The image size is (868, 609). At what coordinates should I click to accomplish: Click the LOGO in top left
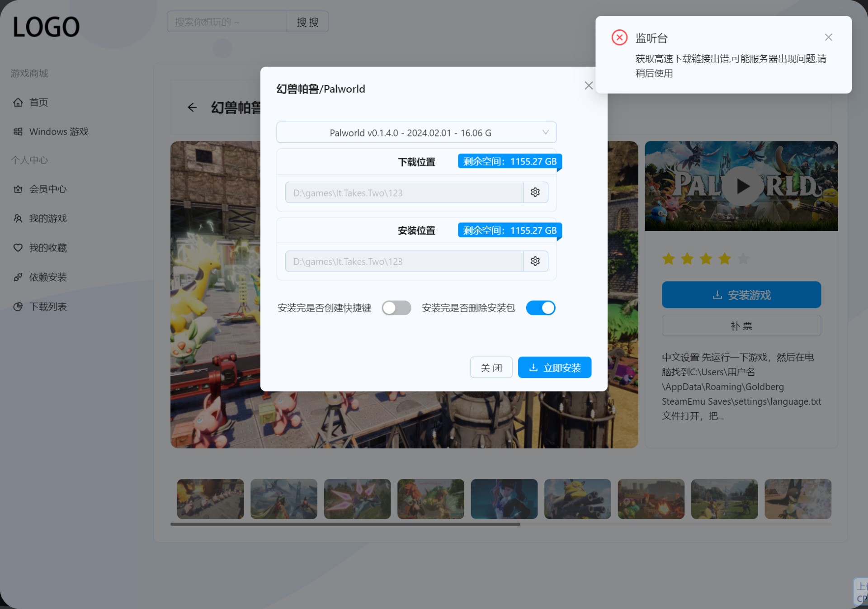point(46,27)
